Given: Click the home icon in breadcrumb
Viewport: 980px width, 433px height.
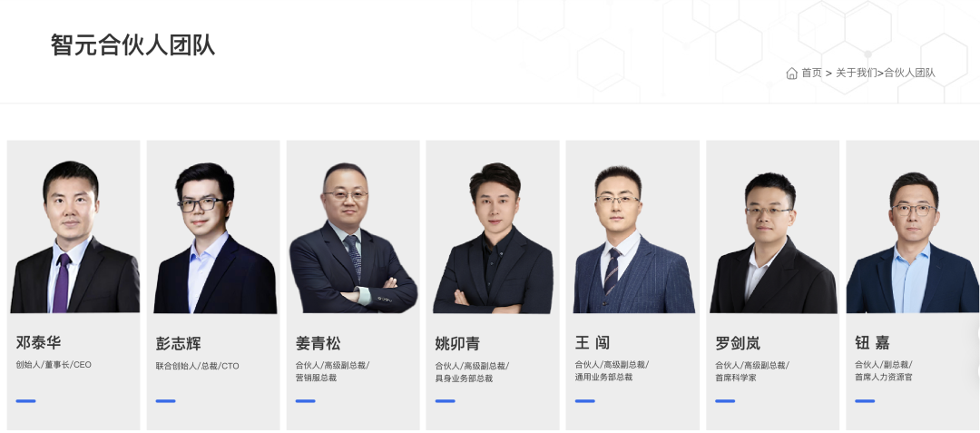Looking at the screenshot, I should (791, 74).
